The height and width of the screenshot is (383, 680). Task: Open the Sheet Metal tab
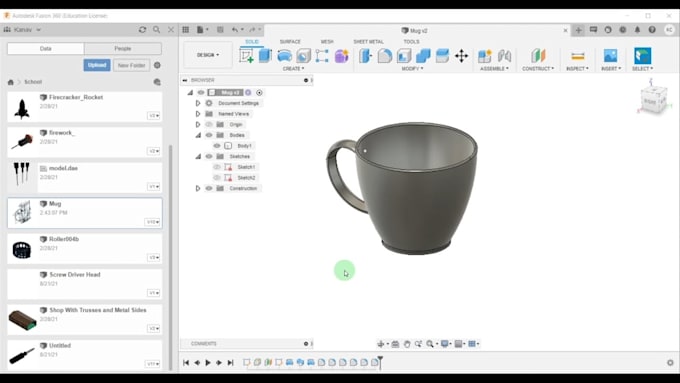[x=368, y=42]
